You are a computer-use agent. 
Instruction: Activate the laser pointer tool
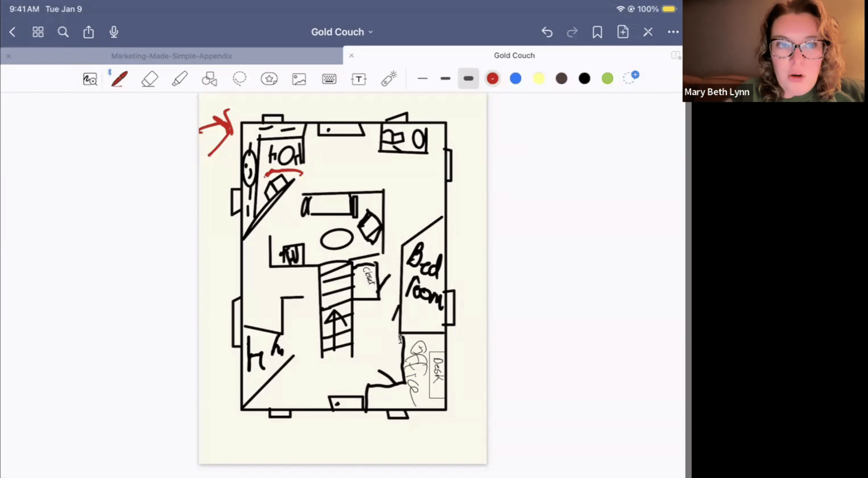pos(389,79)
